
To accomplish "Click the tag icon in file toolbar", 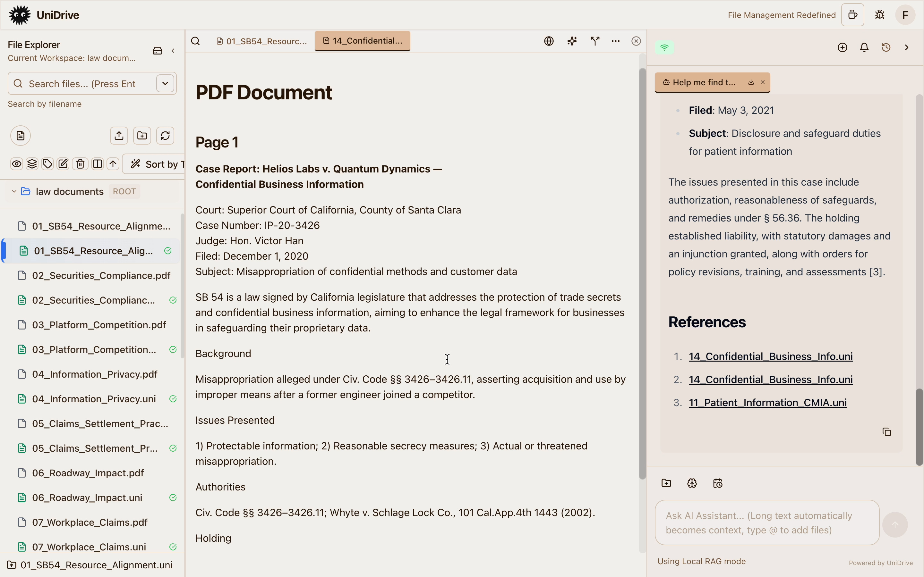I will [47, 164].
